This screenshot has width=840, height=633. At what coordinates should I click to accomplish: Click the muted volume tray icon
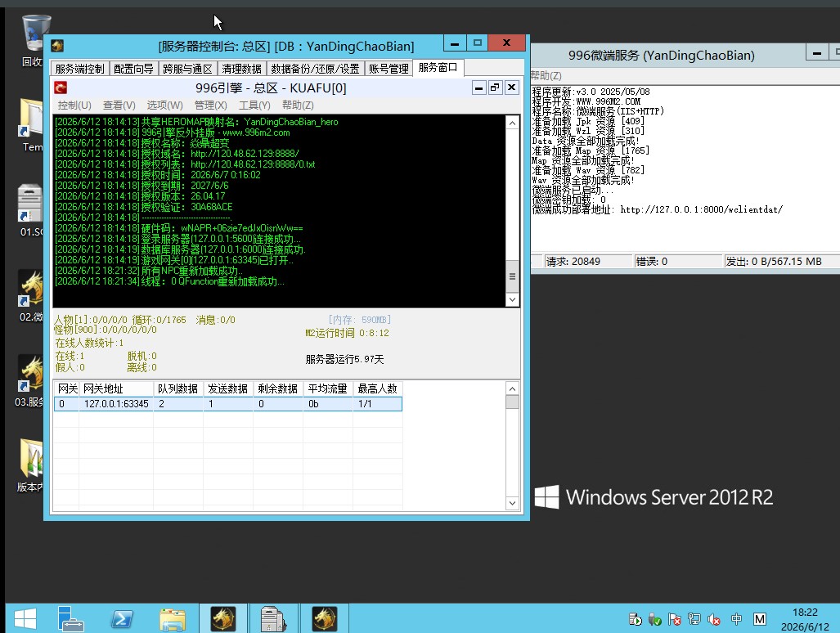(714, 620)
